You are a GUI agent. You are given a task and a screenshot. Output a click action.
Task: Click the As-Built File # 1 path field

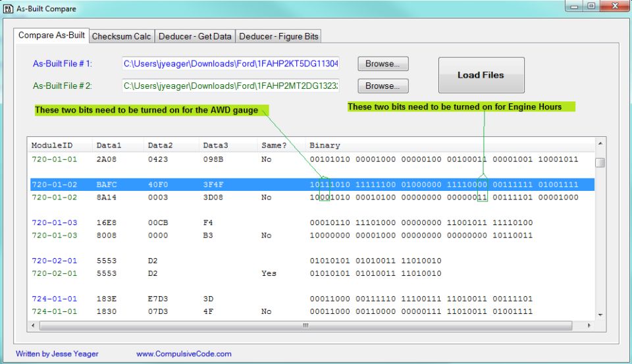[x=230, y=64]
